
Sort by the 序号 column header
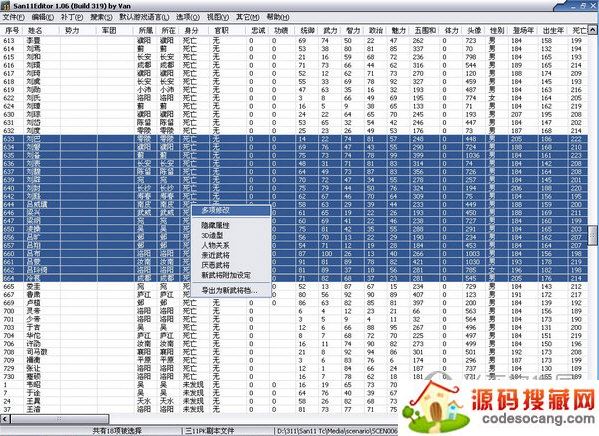click(12, 30)
